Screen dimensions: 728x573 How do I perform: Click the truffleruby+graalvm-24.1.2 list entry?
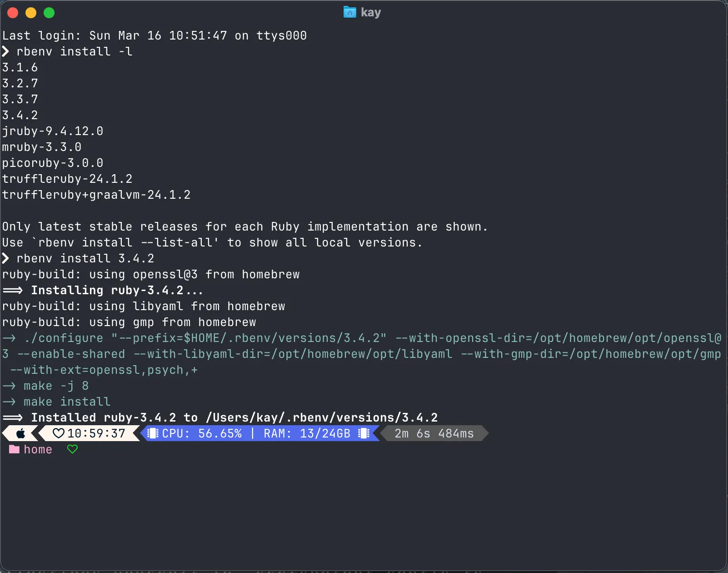pos(96,195)
